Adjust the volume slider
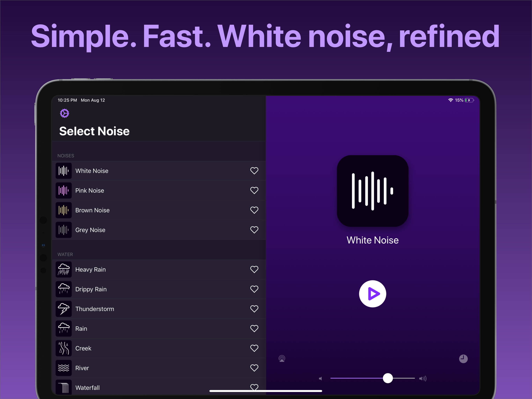Viewport: 532px width, 399px height. coord(388,378)
